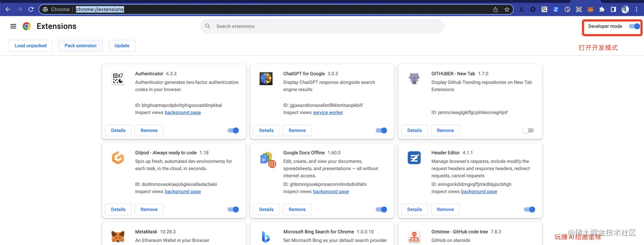Open Authenticator background page link
The width and height of the screenshot is (644, 245).
coord(183,113)
